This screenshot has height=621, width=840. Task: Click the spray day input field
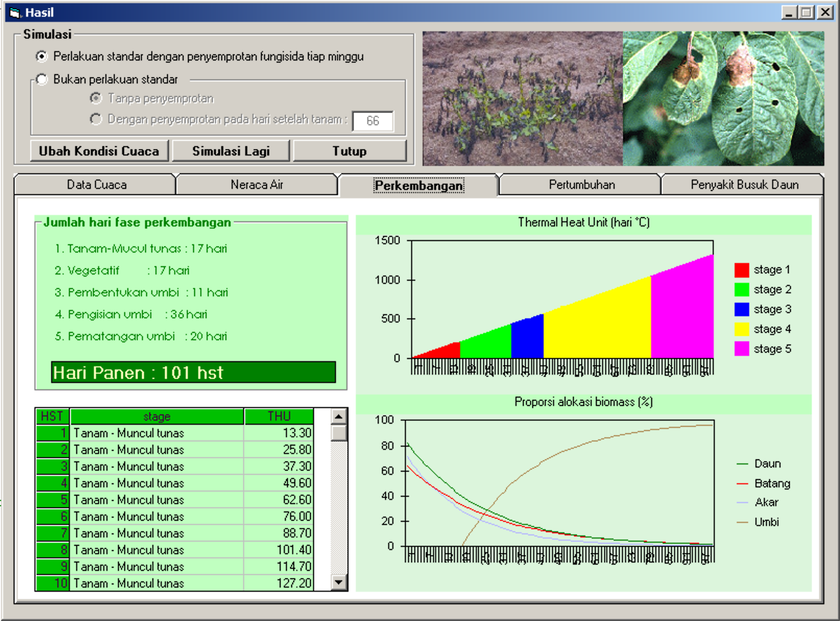tap(373, 121)
